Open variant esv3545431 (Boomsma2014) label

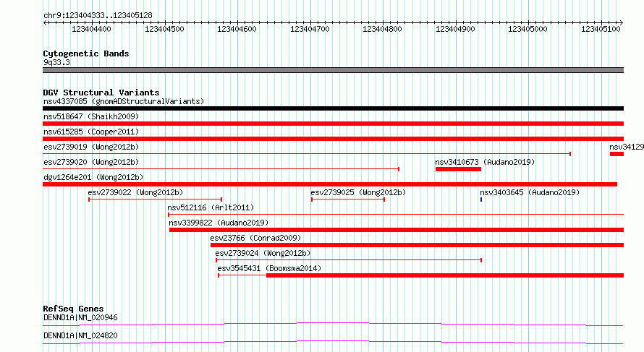(269, 268)
